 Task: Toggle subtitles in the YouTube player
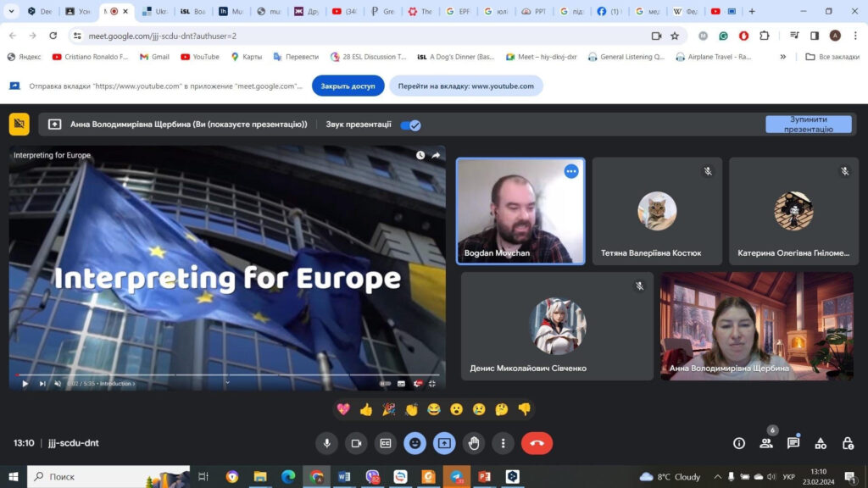402,384
